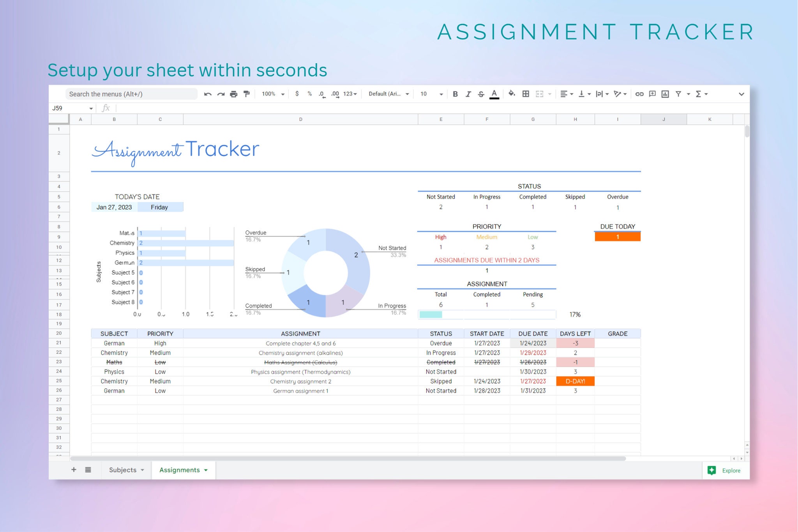The height and width of the screenshot is (532, 798).
Task: Apply currency format with the dollar icon
Action: [x=297, y=94]
